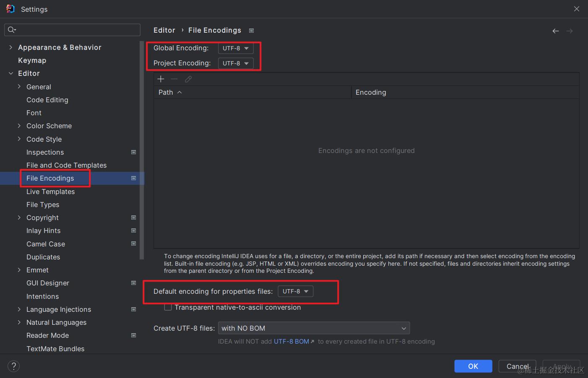The image size is (588, 378).
Task: Click the project icon beside Copyright
Action: pos(134,217)
